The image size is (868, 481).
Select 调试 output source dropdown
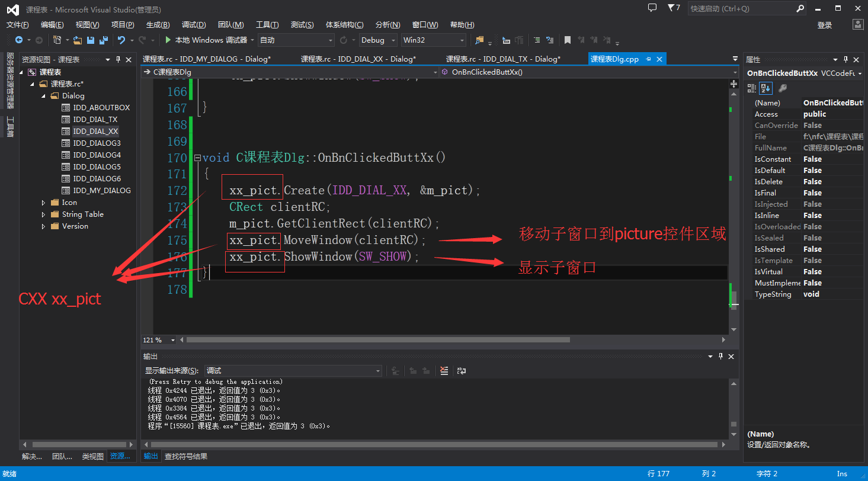tap(293, 370)
